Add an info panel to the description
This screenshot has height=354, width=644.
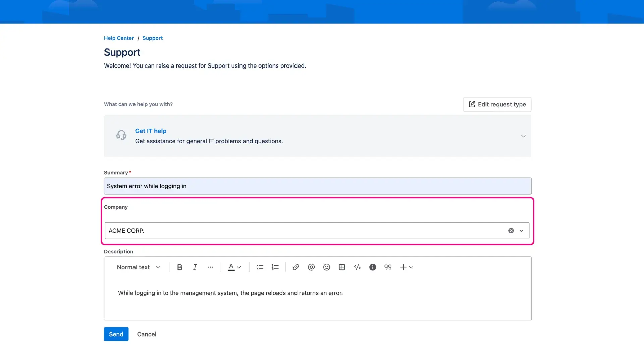[372, 267]
